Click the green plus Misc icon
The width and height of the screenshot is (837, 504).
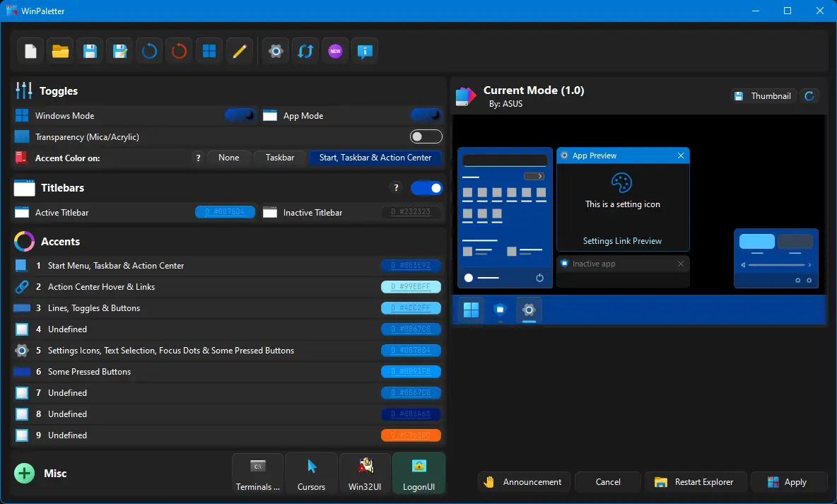tap(24, 473)
